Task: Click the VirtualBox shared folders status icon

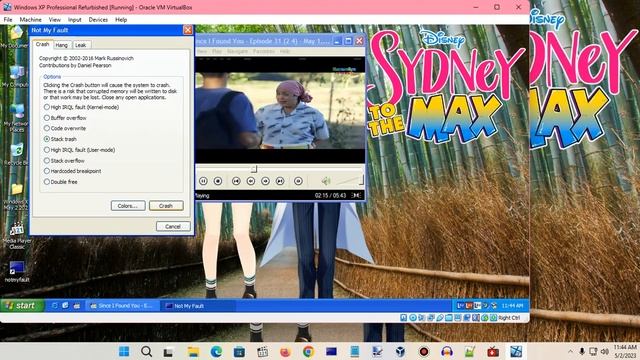Action: coord(449,318)
